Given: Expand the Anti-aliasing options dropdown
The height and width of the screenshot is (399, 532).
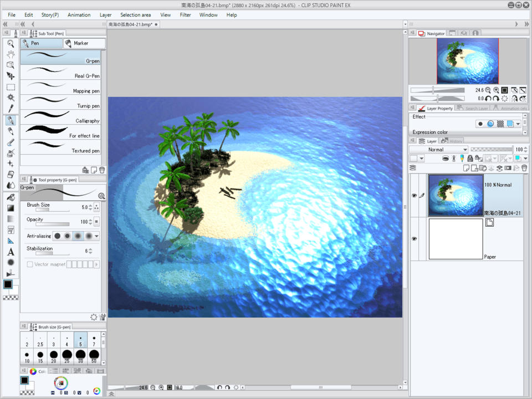Looking at the screenshot, I should (98, 236).
